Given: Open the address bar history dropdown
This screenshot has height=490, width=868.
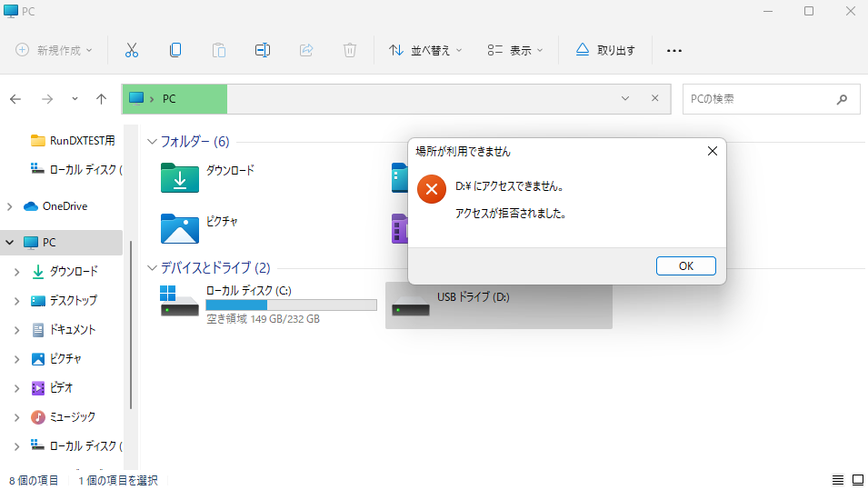Looking at the screenshot, I should pyautogui.click(x=625, y=98).
